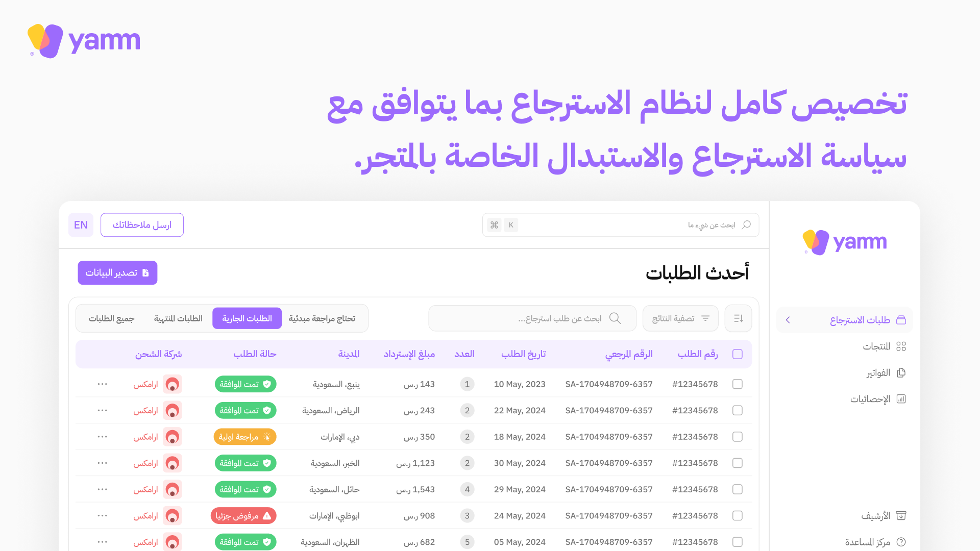Click the Statistics chart icon in sidebar
Viewport: 980px width, 551px height.
tap(901, 399)
